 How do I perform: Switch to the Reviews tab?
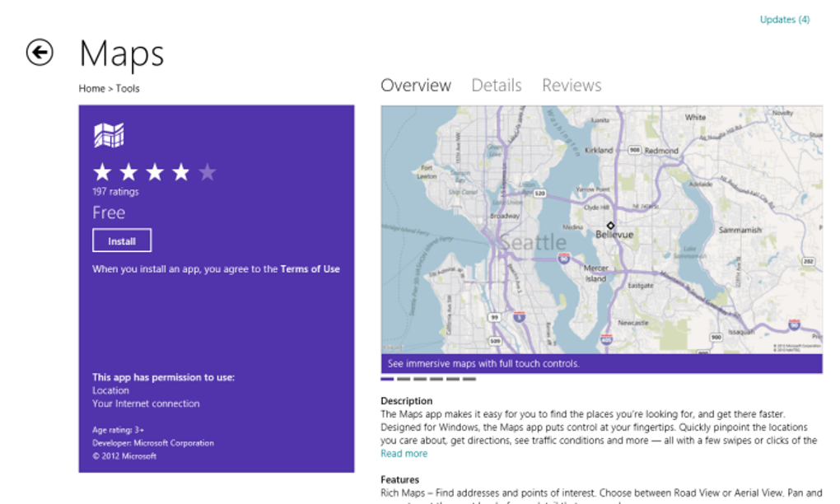(572, 85)
